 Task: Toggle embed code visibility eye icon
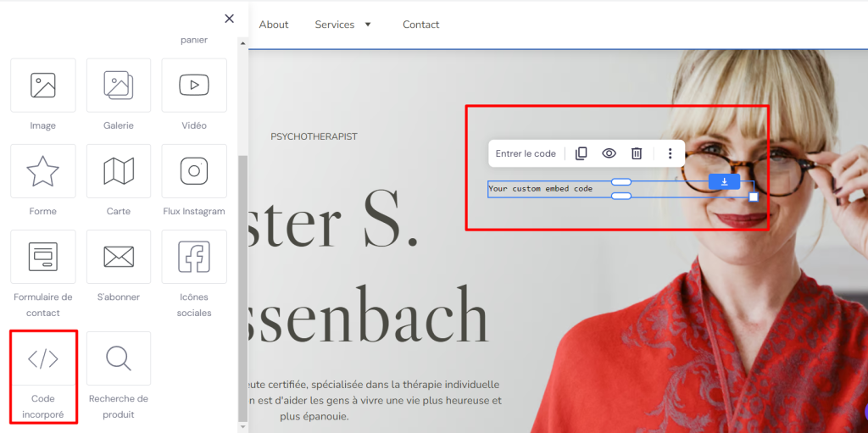[609, 153]
